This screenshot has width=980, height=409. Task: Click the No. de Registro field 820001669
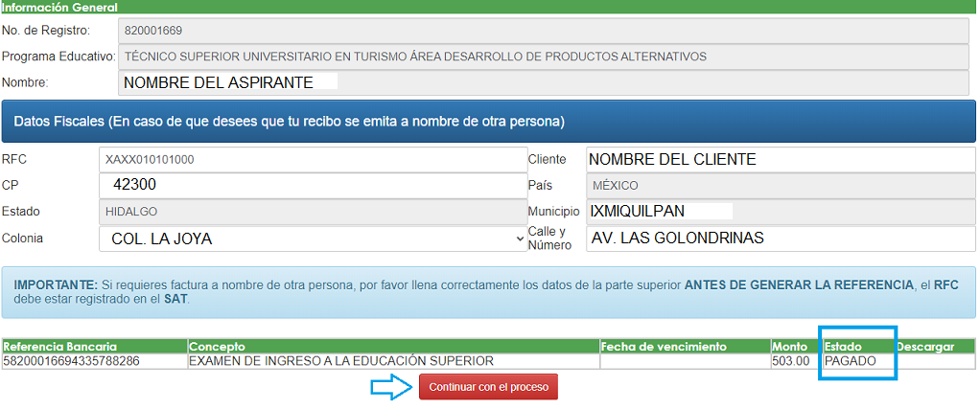pos(543,31)
